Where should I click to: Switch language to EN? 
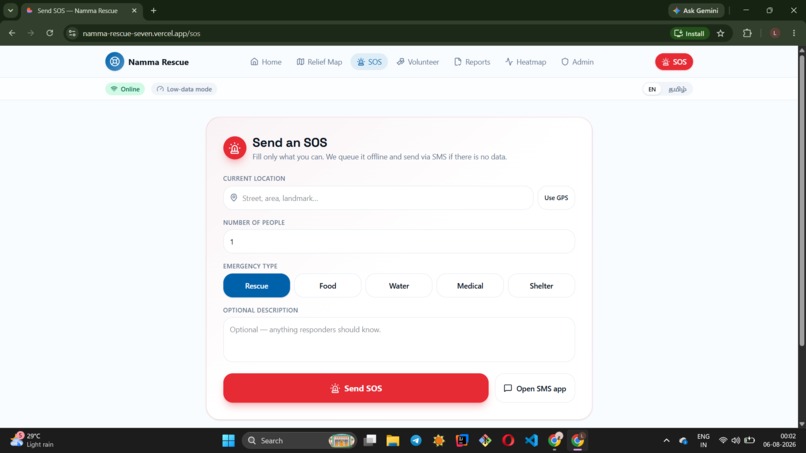tap(652, 89)
